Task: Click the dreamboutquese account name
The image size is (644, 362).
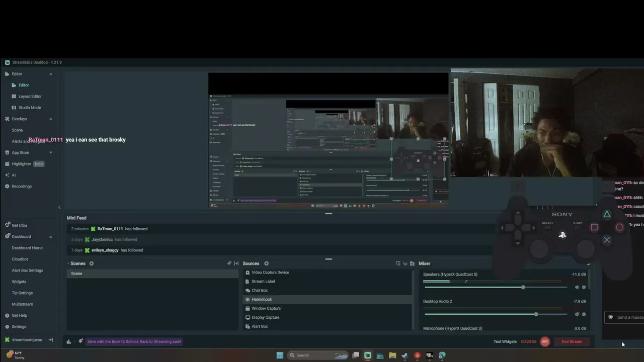Action: click(x=27, y=340)
